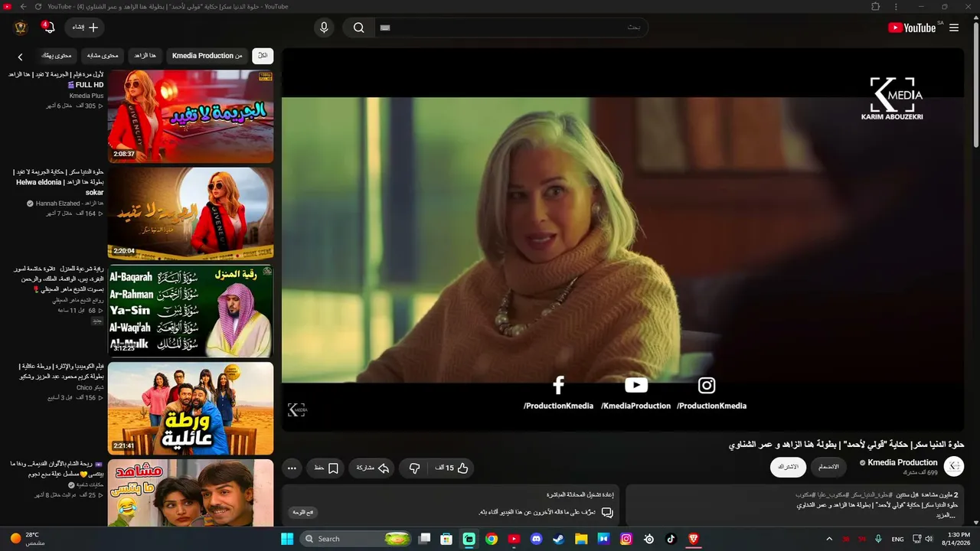Like the video with thumbs up
Viewport: 980px width, 551px height.
[x=452, y=468]
